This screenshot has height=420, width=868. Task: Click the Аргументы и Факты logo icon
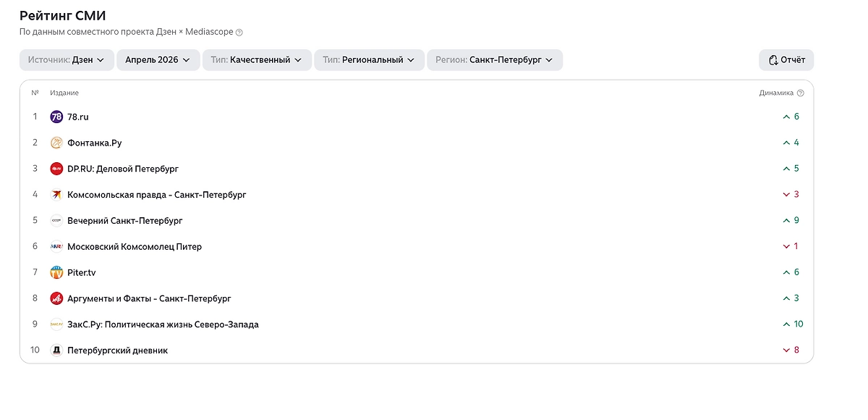click(56, 298)
